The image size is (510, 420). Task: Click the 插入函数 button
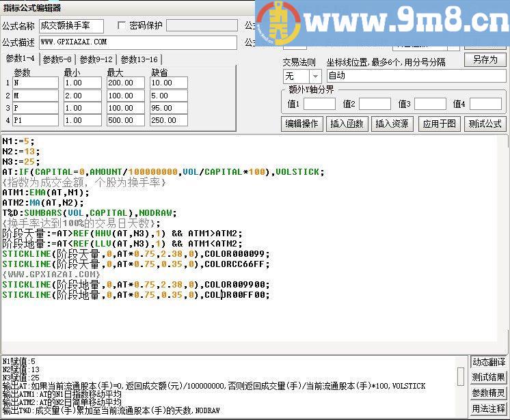(347, 124)
